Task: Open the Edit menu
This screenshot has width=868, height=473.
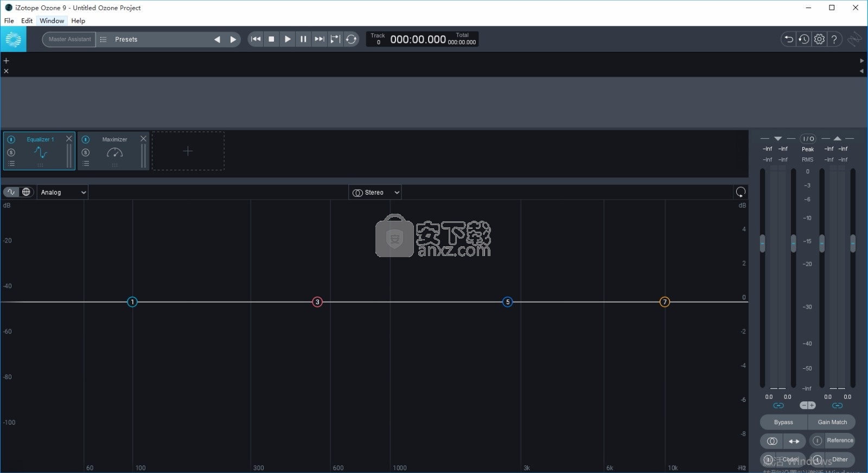Action: [x=27, y=21]
